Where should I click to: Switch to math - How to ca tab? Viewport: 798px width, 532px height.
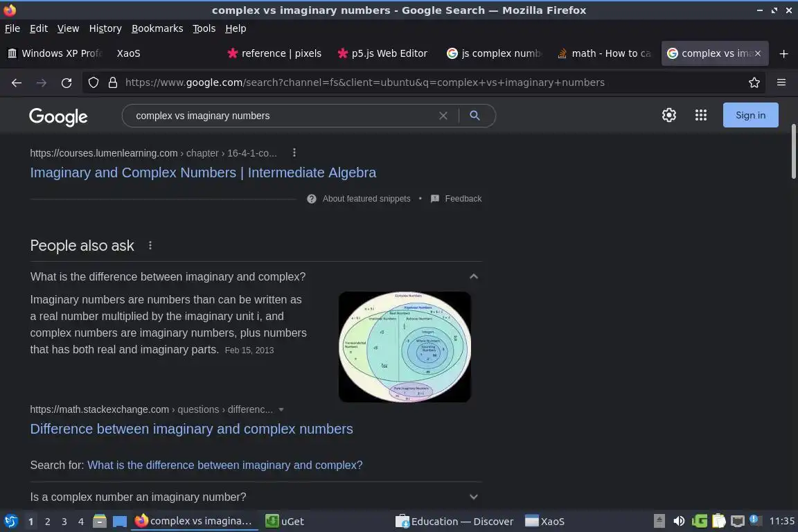(x=604, y=53)
